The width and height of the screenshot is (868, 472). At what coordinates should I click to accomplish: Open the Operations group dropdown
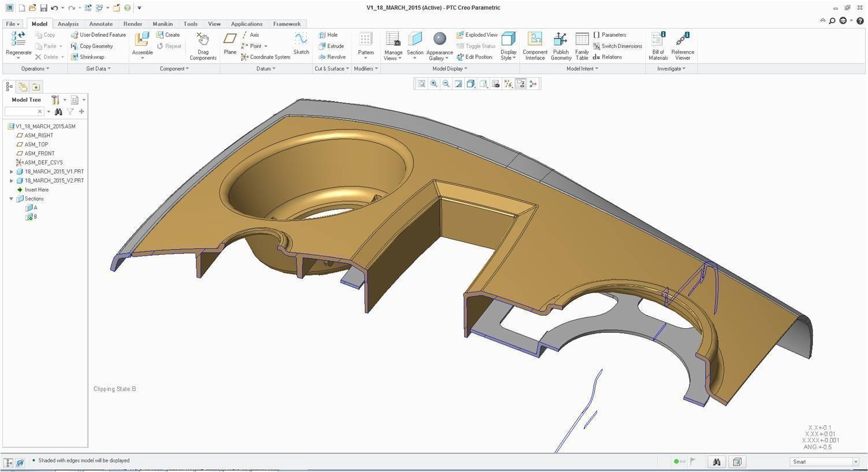(x=35, y=69)
